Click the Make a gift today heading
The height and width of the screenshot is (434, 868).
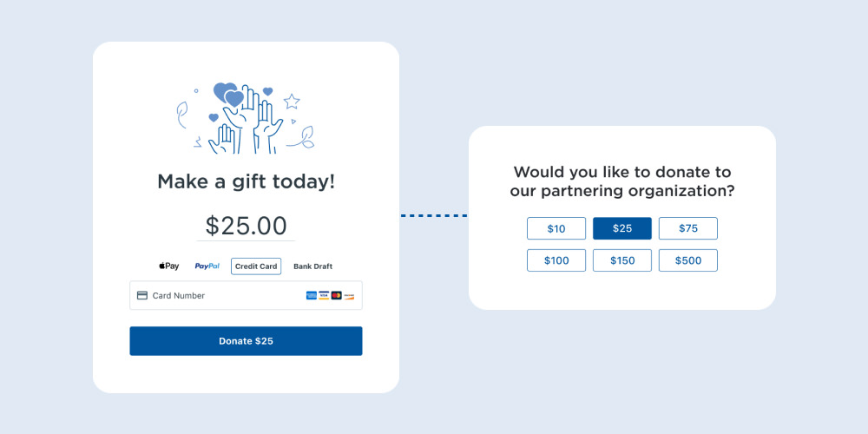[x=246, y=181]
